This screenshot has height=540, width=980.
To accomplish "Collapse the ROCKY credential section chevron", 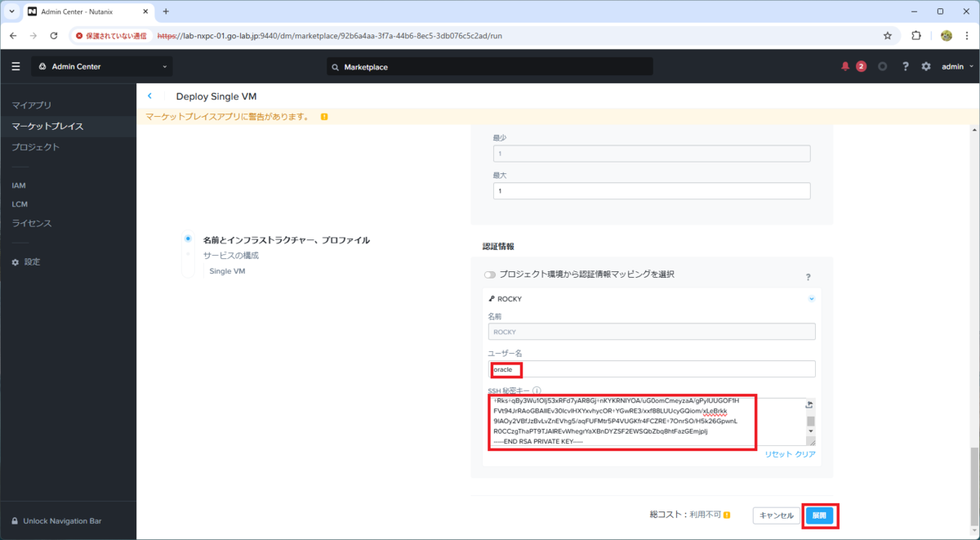I will [x=812, y=299].
